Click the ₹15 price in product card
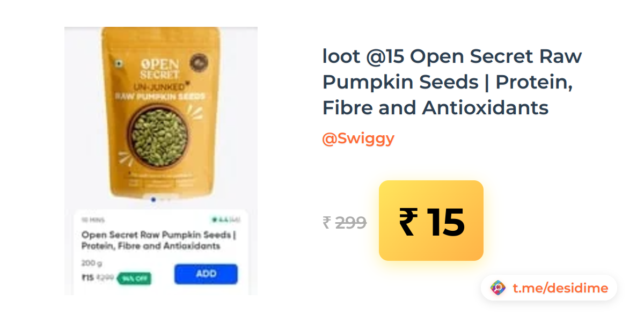The image size is (644, 322). point(87,278)
